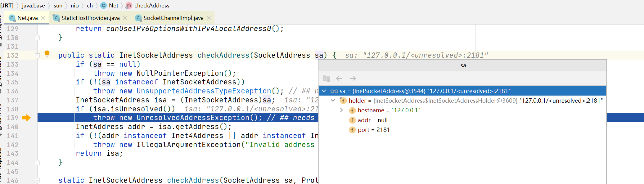The width and height of the screenshot is (644, 184).
Task: Click the inline sa debug value hint on line 132
Action: click(x=417, y=55)
